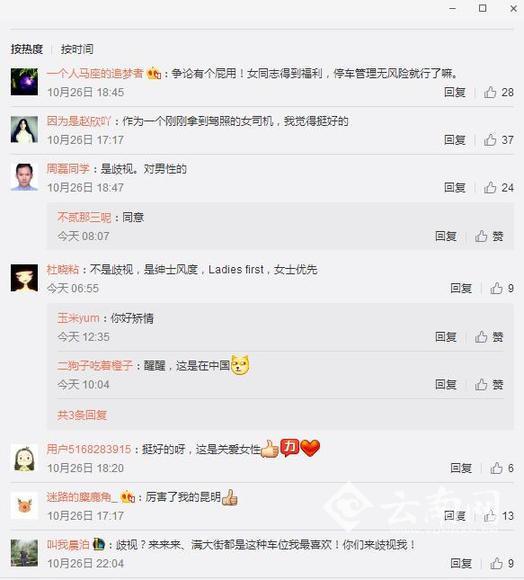Open the purple flower avatar of first commenter
This screenshot has height=580, width=524.
[24, 82]
